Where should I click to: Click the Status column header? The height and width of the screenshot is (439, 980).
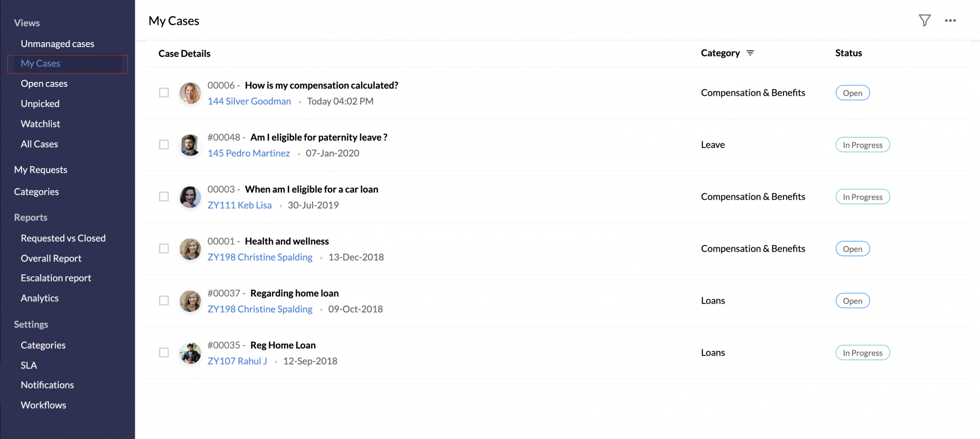[848, 53]
